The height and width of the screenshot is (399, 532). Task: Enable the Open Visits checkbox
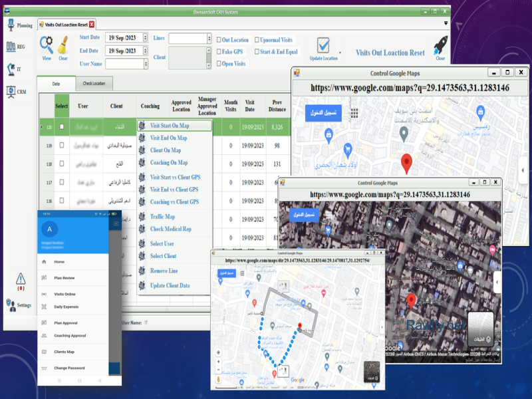tap(219, 63)
